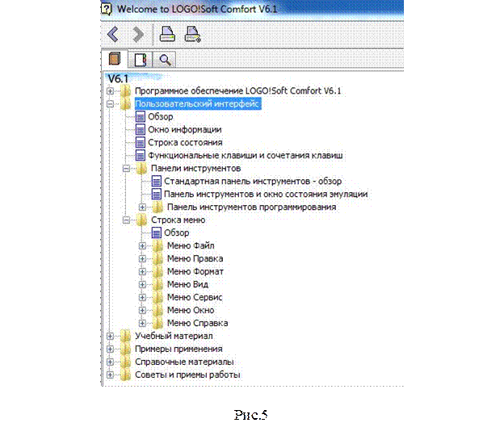Select Строка меню folder label
Screen dimensions: 504x427
[178, 220]
